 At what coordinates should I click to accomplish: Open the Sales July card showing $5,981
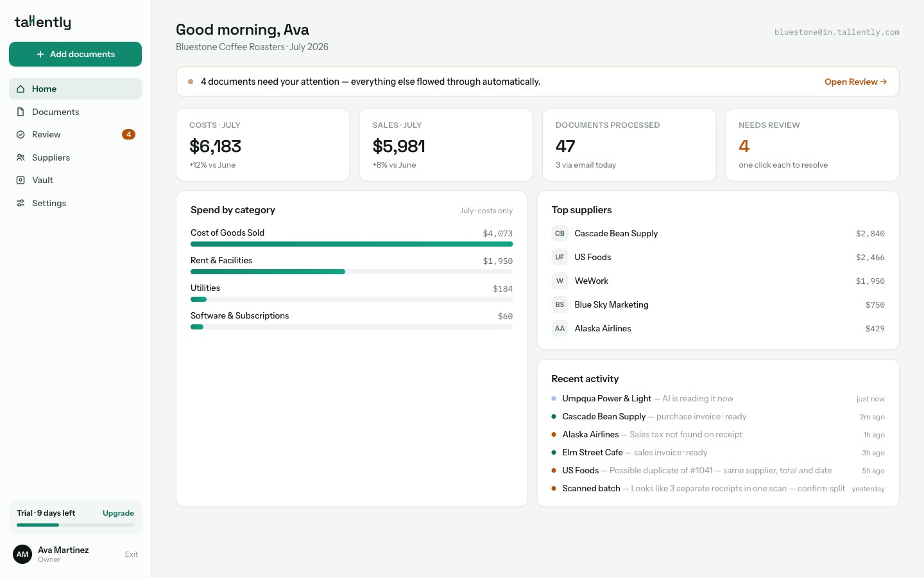pyautogui.click(x=446, y=145)
